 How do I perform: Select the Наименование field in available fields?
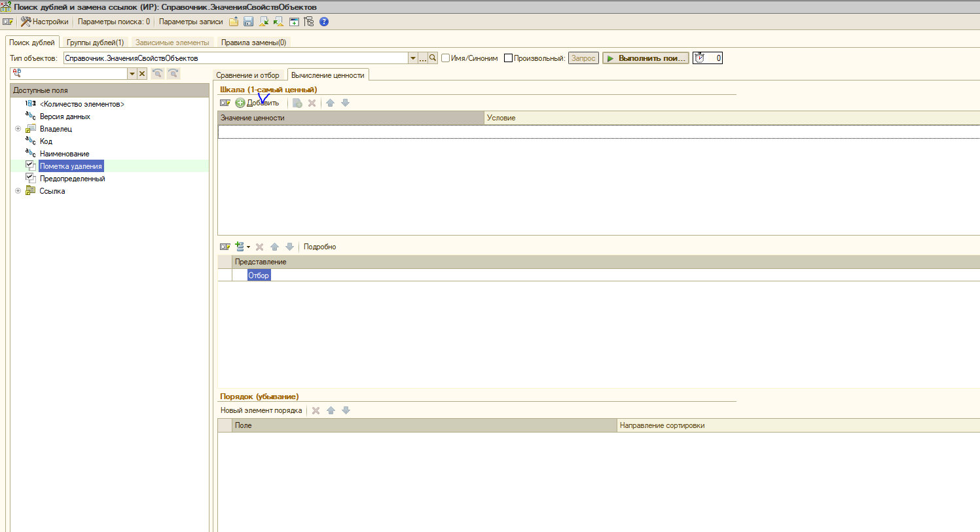tap(64, 154)
